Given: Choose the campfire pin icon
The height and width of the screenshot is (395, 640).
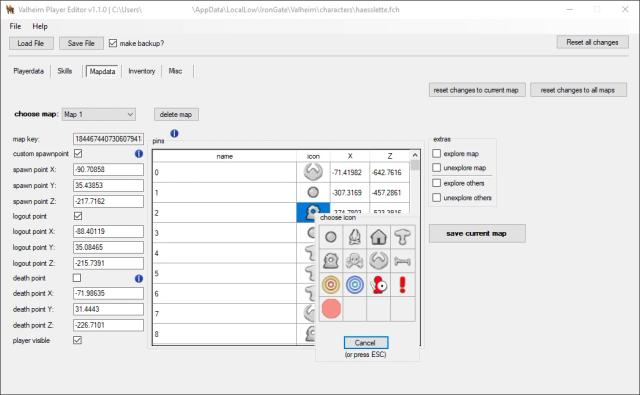Looking at the screenshot, I should pos(355,237).
